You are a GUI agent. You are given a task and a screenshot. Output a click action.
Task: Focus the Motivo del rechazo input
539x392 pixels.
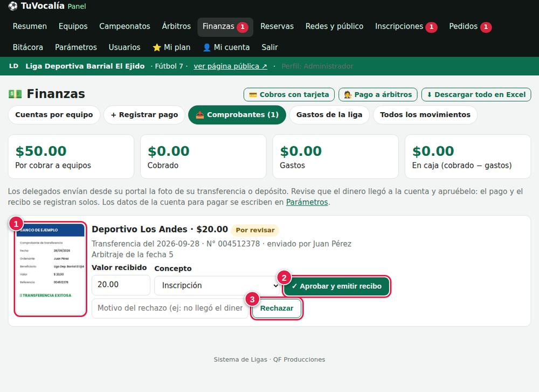170,308
